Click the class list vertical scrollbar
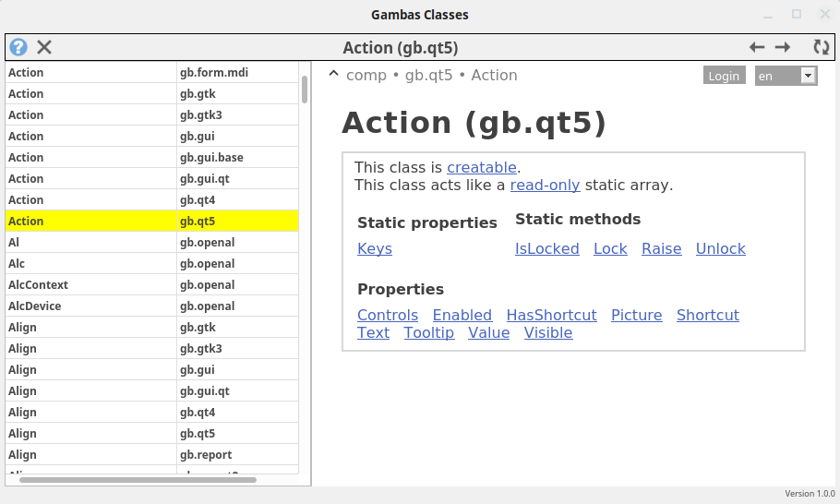 (305, 89)
